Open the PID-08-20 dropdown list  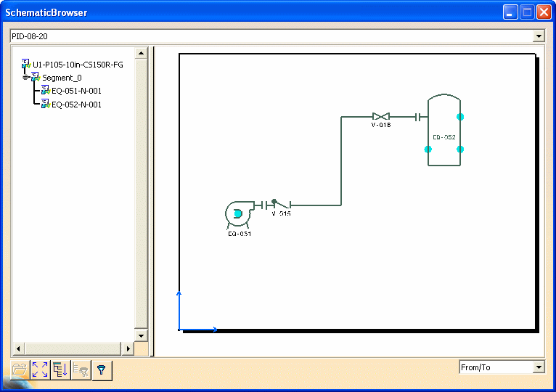coord(538,36)
